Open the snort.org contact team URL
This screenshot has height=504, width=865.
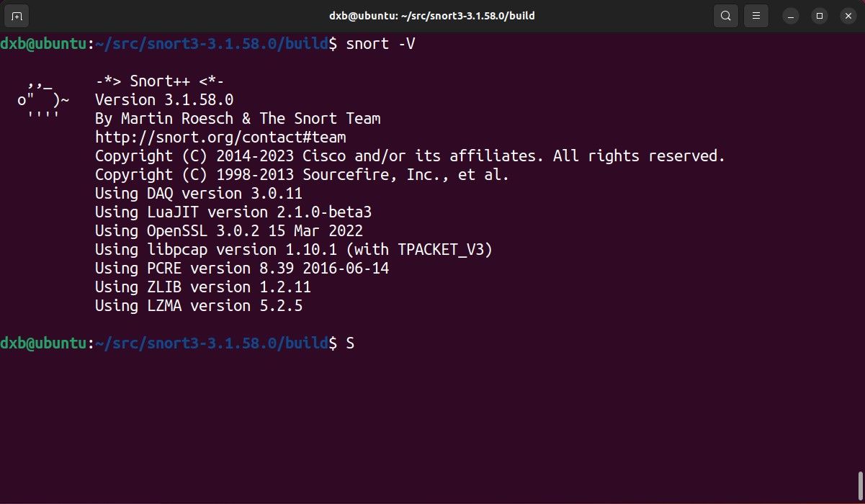pyautogui.click(x=220, y=137)
